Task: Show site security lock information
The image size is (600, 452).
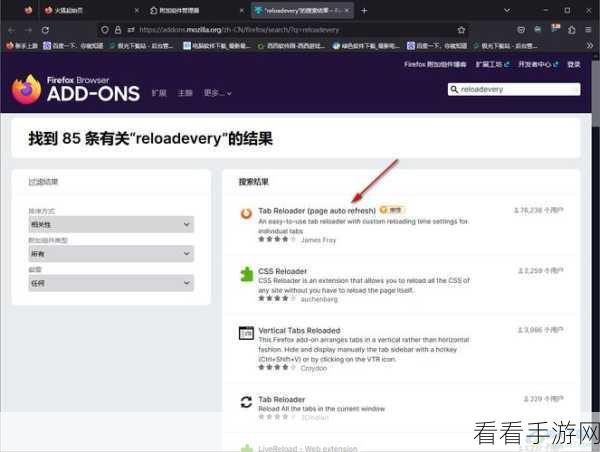Action: pyautogui.click(x=118, y=30)
